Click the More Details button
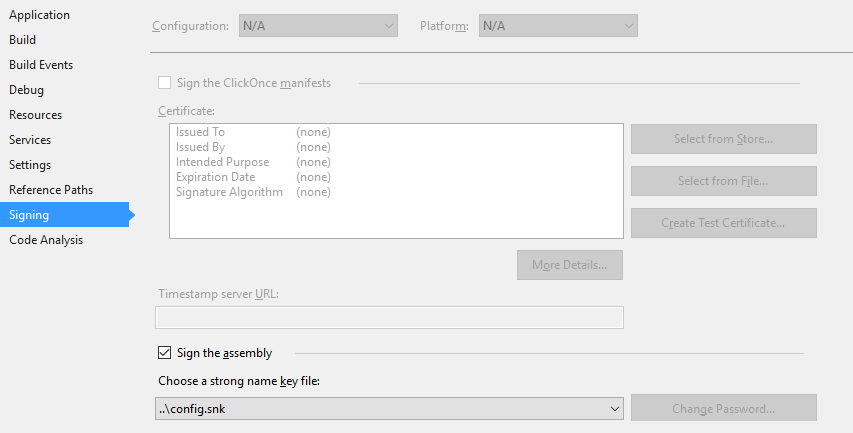This screenshot has width=853, height=433. point(570,265)
